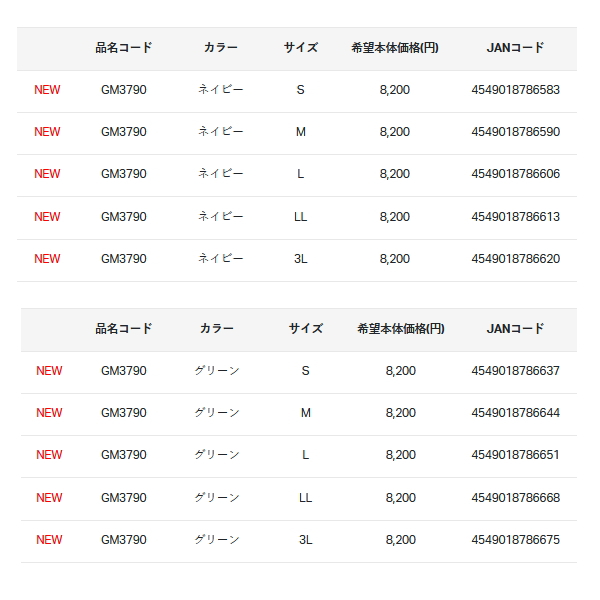
Task: Click ネイビー color in the size LL row
Action: (220, 217)
